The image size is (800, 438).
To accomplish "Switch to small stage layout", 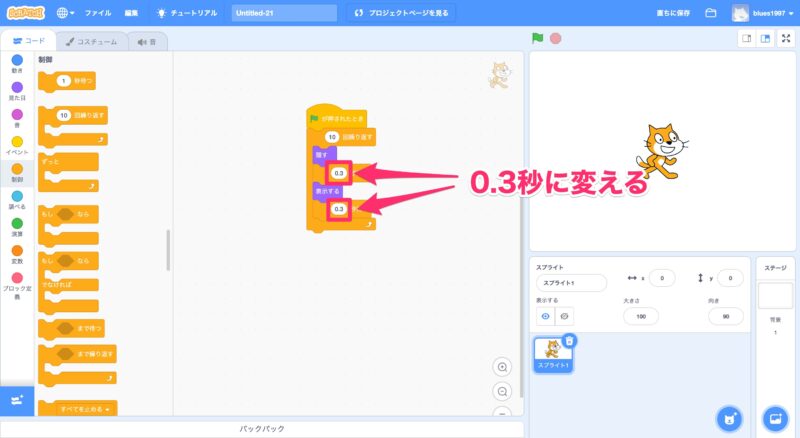I will coord(746,38).
